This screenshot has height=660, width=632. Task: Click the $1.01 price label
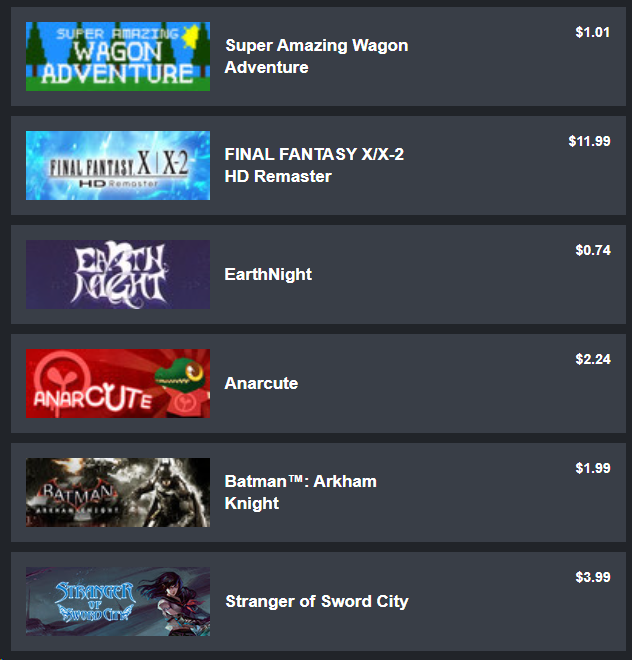pyautogui.click(x=593, y=32)
